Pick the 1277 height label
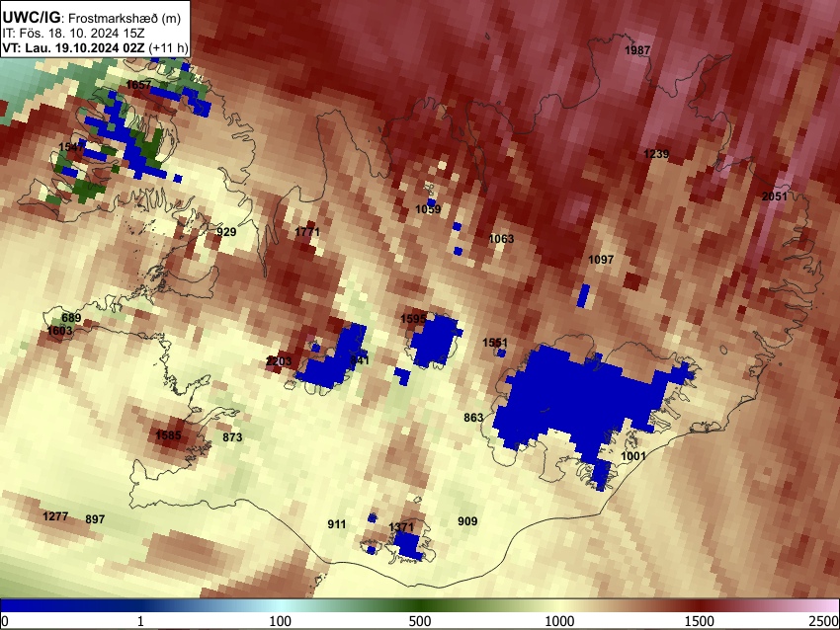This screenshot has width=840, height=630. [x=55, y=516]
